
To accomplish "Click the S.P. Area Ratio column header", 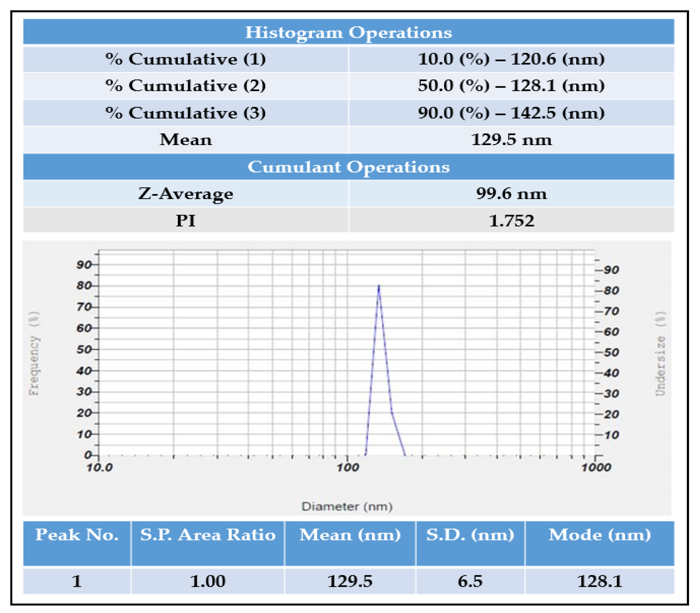I will [x=208, y=535].
